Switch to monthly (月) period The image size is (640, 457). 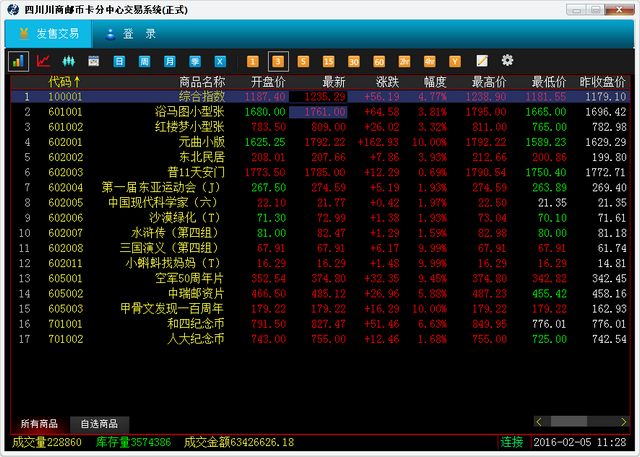click(x=170, y=62)
